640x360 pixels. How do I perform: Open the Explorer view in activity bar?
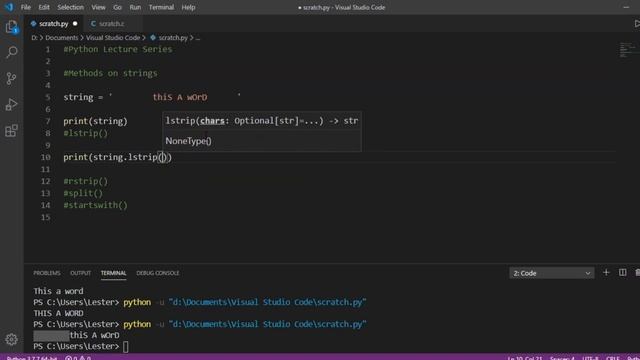[x=11, y=27]
